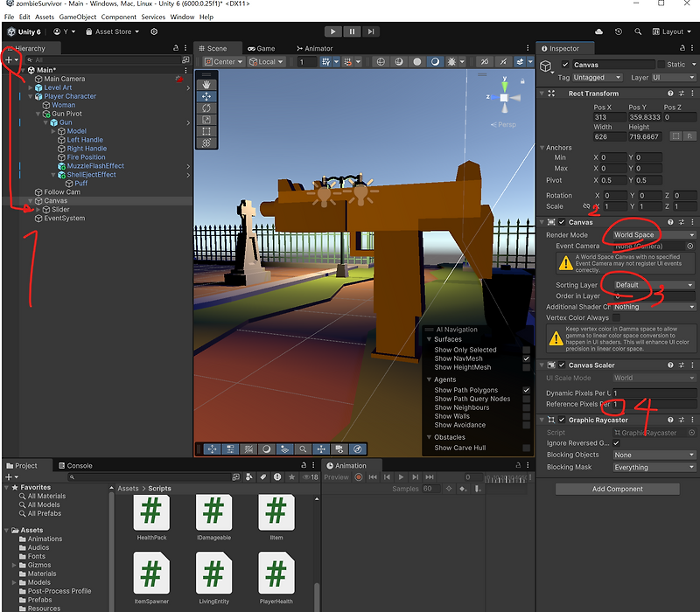The image size is (700, 612).
Task: Open the Unity cloud icon
Action: [x=598, y=31]
